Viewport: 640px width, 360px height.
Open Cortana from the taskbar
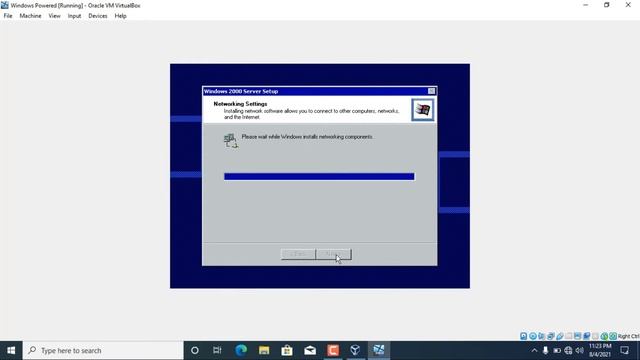(x=195, y=350)
